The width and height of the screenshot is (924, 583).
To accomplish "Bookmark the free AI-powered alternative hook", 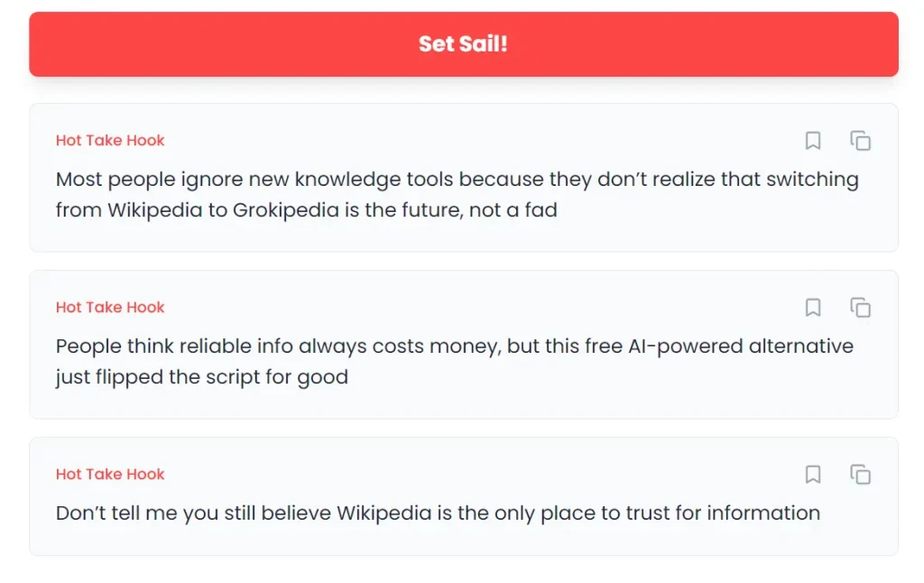I will (813, 308).
